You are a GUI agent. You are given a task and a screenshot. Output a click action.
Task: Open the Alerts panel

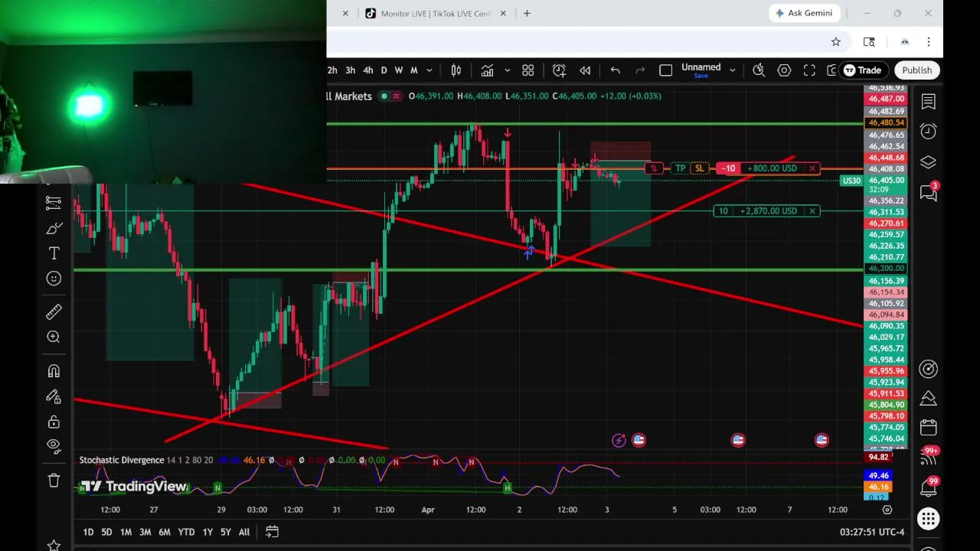coord(928,132)
